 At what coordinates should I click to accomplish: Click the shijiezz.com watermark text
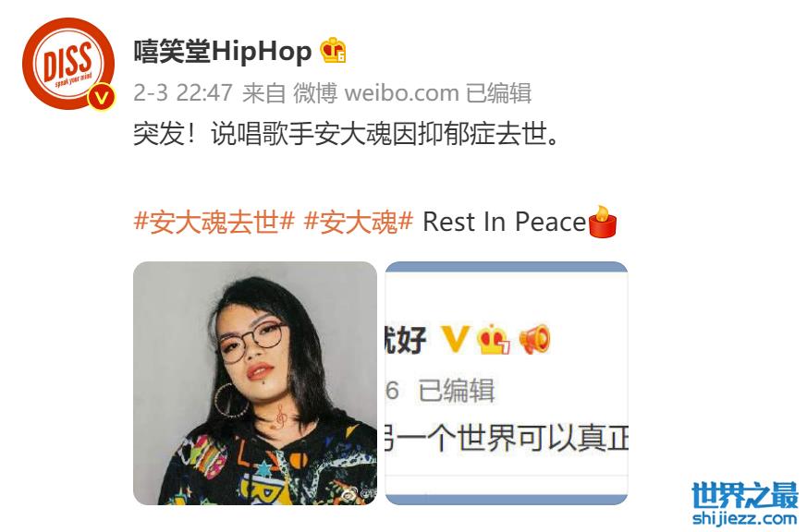click(x=745, y=518)
